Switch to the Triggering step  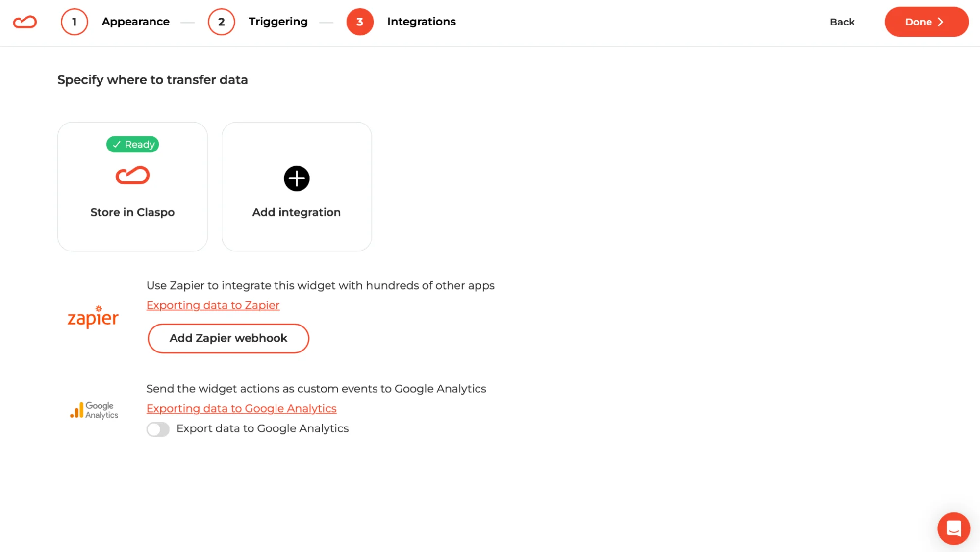tap(278, 22)
